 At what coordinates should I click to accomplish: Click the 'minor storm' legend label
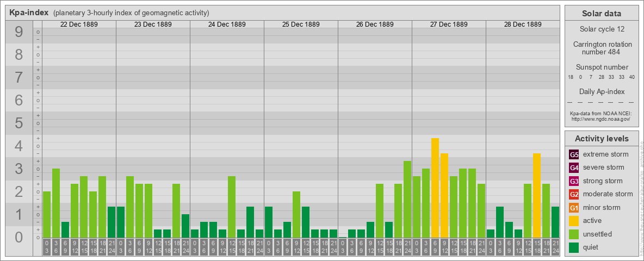[x=602, y=207]
